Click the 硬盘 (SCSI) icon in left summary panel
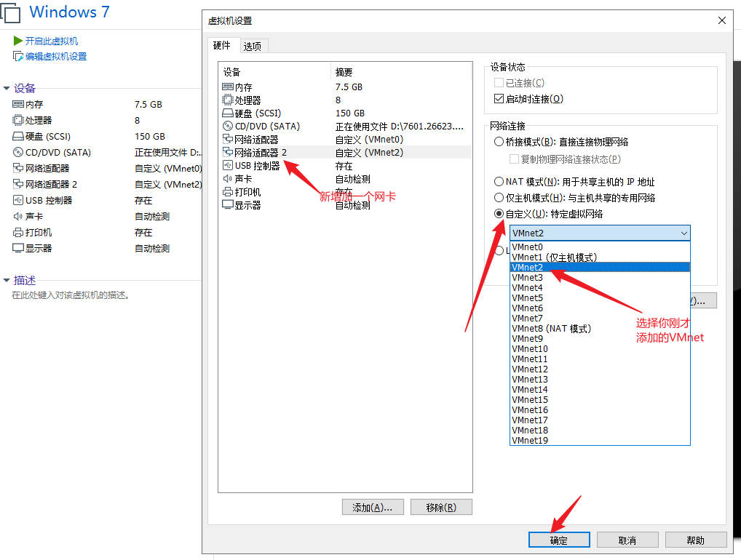This screenshot has width=741, height=560. click(18, 137)
